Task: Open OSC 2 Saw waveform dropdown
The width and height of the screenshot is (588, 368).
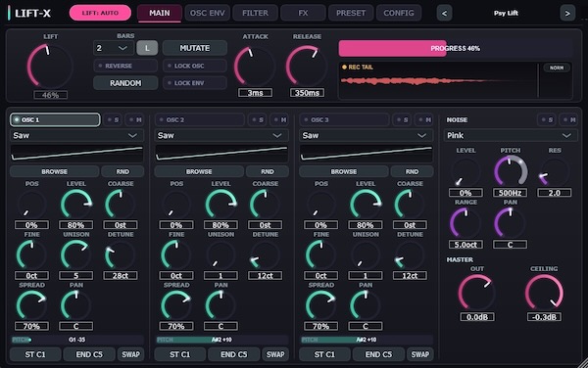Action: 221,135
